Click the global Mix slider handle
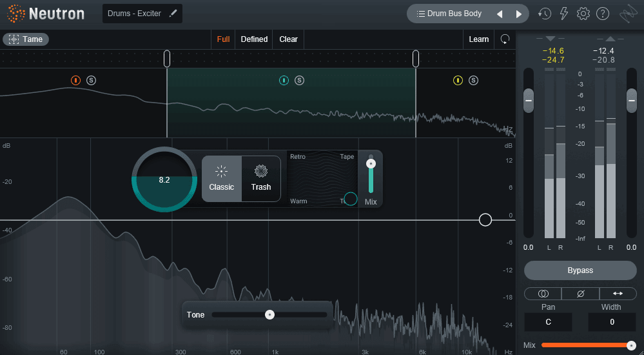Image resolution: width=644 pixels, height=355 pixels. click(x=632, y=345)
